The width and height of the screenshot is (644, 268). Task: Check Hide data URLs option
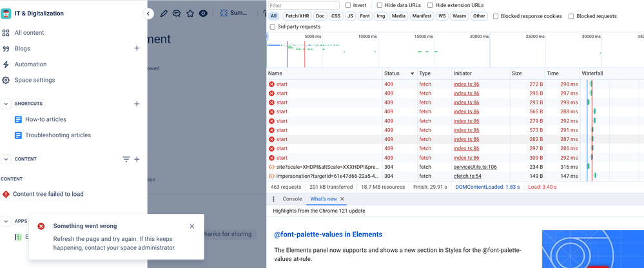(x=380, y=5)
